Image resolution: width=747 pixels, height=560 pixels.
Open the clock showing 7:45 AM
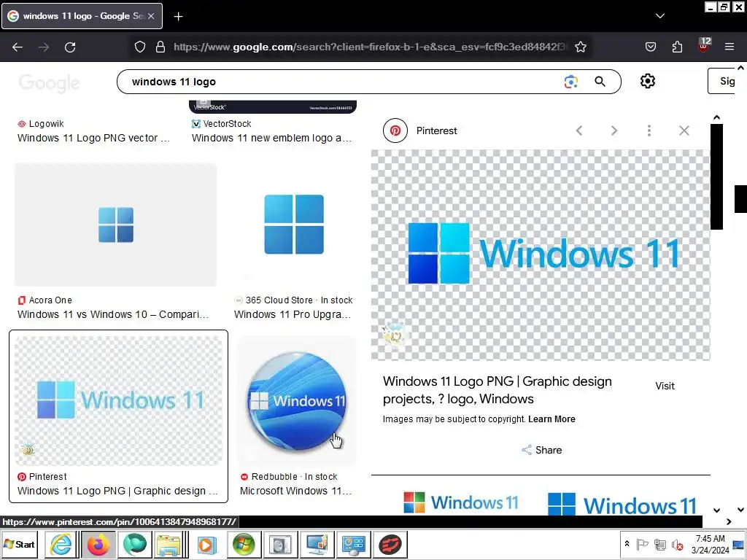[x=710, y=544]
